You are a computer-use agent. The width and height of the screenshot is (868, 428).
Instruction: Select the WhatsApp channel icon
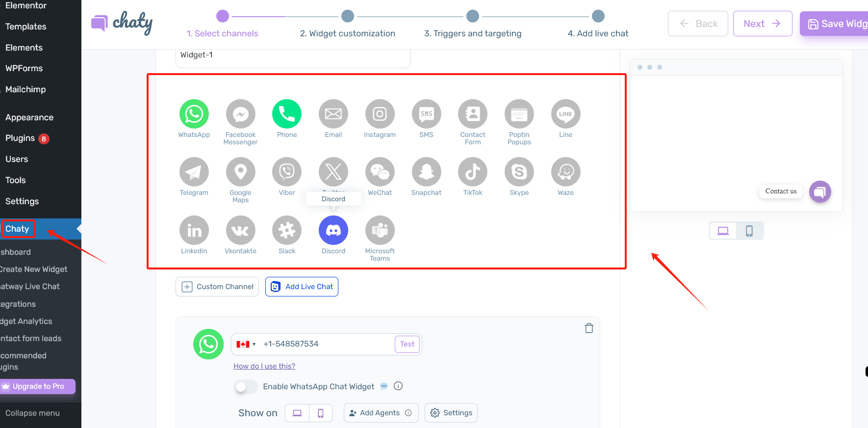pyautogui.click(x=194, y=114)
